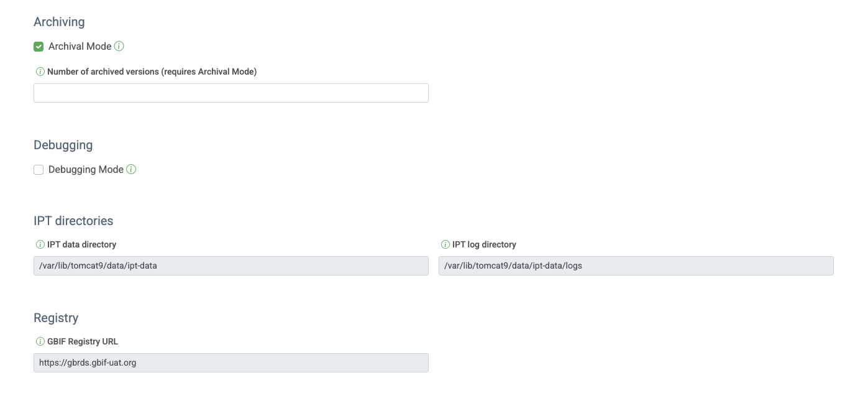Click the Archival Mode label text
The image size is (868, 411).
point(80,47)
